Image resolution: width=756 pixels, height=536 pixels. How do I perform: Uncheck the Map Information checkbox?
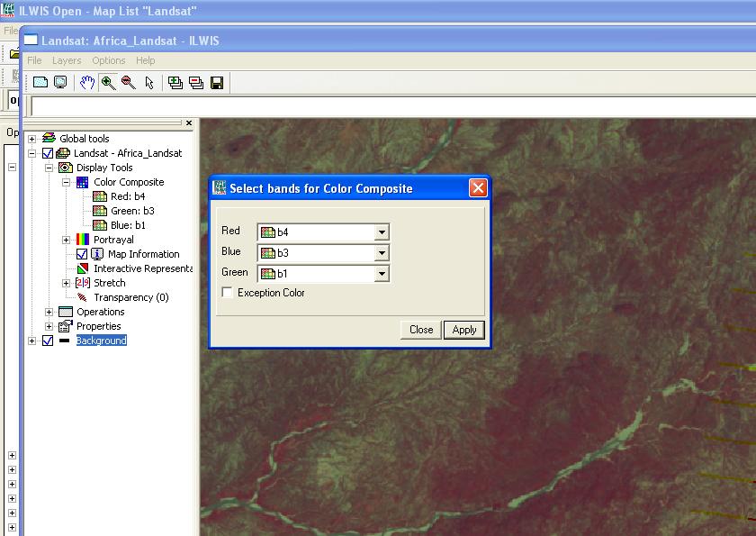(82, 254)
